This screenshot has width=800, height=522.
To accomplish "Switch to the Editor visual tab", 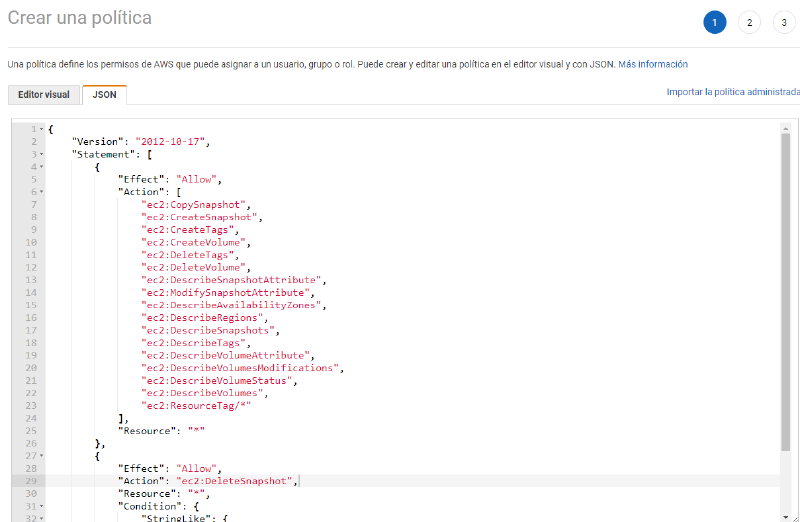I will pos(44,95).
